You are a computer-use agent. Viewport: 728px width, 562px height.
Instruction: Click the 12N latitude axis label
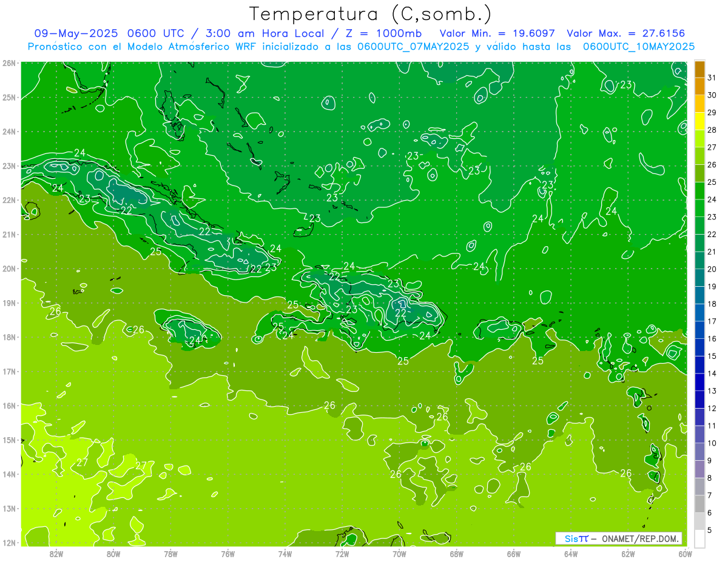click(9, 543)
